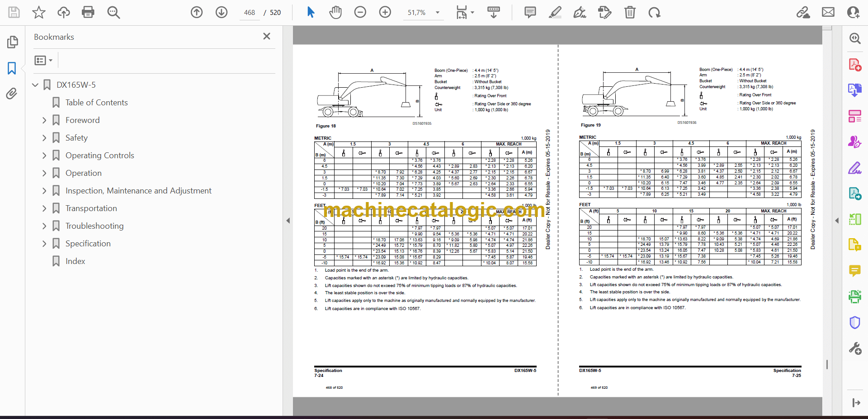Open the yellow page-and-document tool in right pane
Image resolution: width=868 pixels, height=419 pixels.
854,245
